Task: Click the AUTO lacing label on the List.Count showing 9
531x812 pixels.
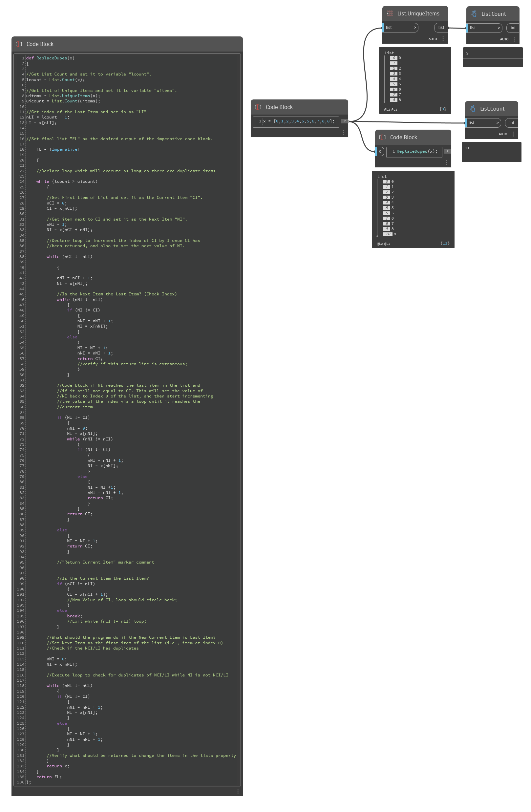Action: 504,39
